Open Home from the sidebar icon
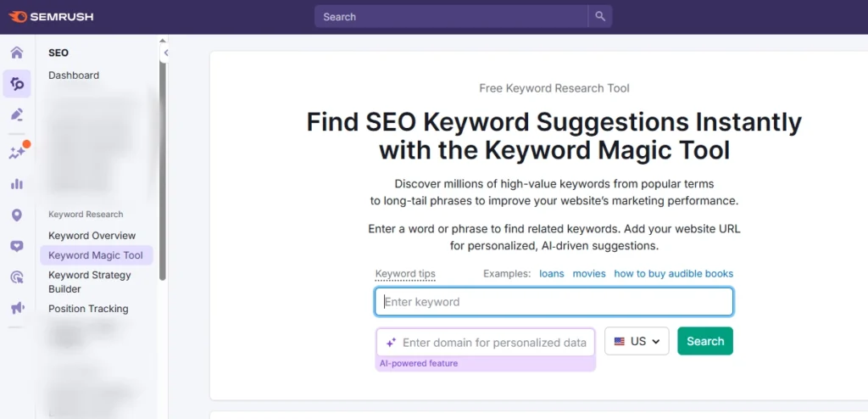 click(x=17, y=53)
